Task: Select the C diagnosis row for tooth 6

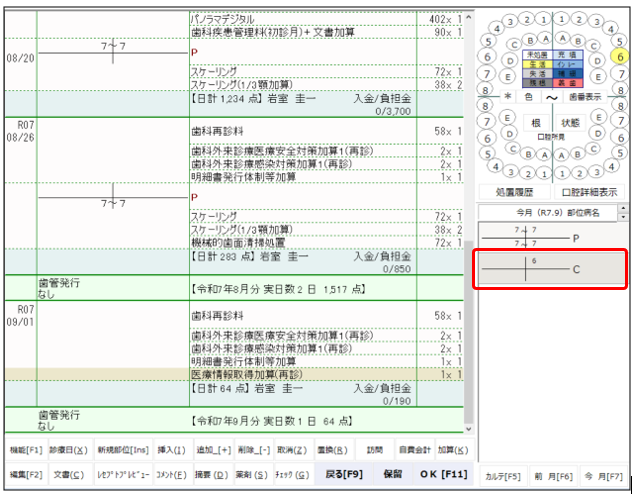Action: pos(552,268)
